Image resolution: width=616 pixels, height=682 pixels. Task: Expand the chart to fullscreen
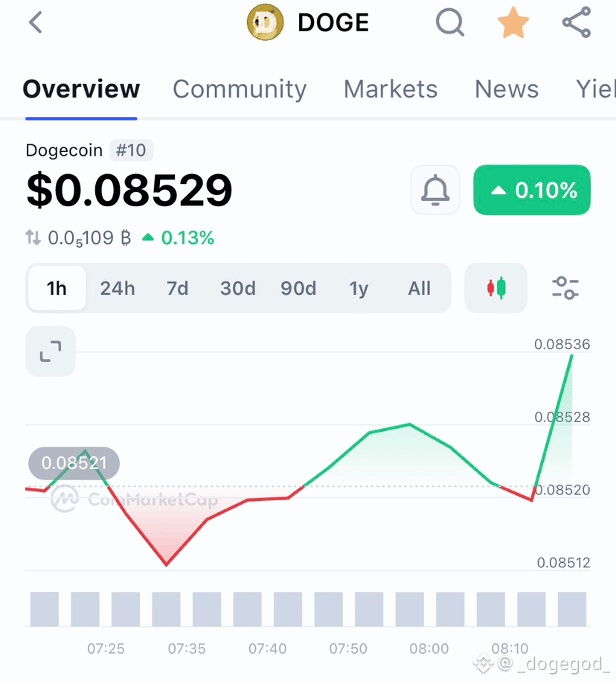point(51,351)
